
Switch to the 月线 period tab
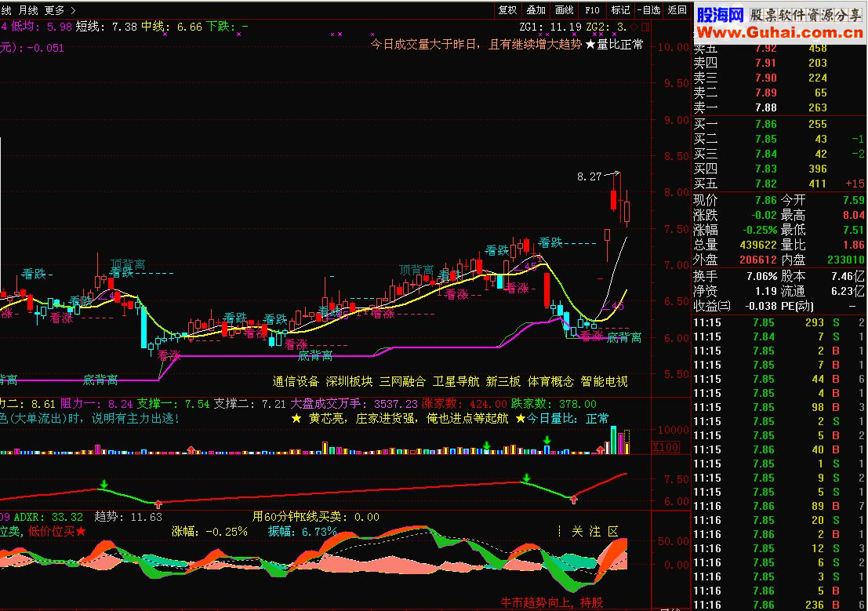pyautogui.click(x=28, y=10)
